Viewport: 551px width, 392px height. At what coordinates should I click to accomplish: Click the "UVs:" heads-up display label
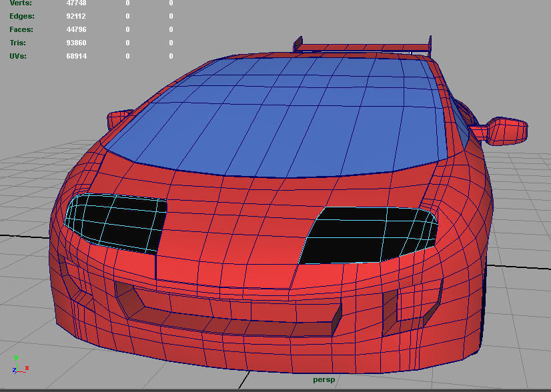[x=18, y=56]
